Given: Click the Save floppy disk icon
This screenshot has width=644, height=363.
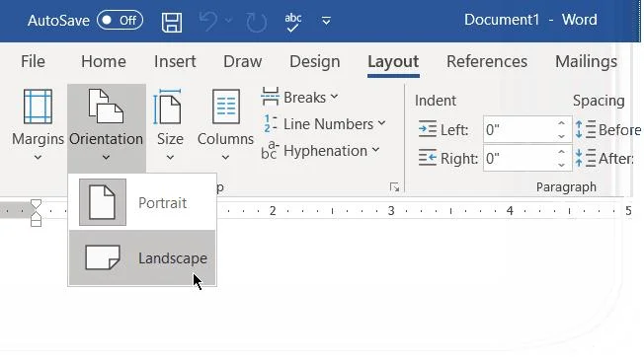Looking at the screenshot, I should click(x=172, y=22).
